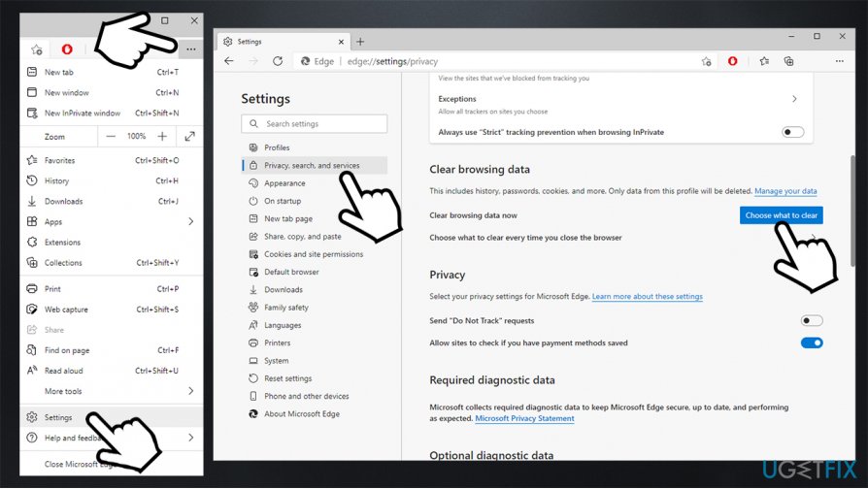The width and height of the screenshot is (868, 489).
Task: Open Cookies and site permissions
Action: (314, 254)
